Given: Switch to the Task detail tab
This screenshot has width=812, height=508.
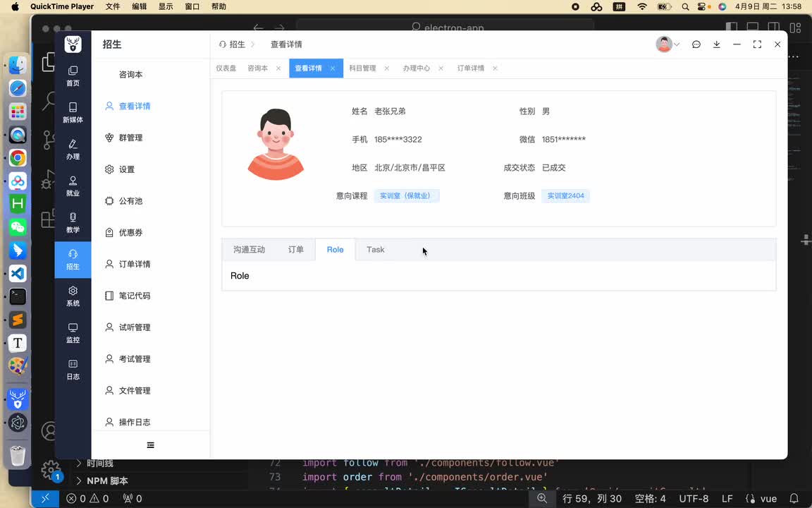Looking at the screenshot, I should (x=376, y=250).
